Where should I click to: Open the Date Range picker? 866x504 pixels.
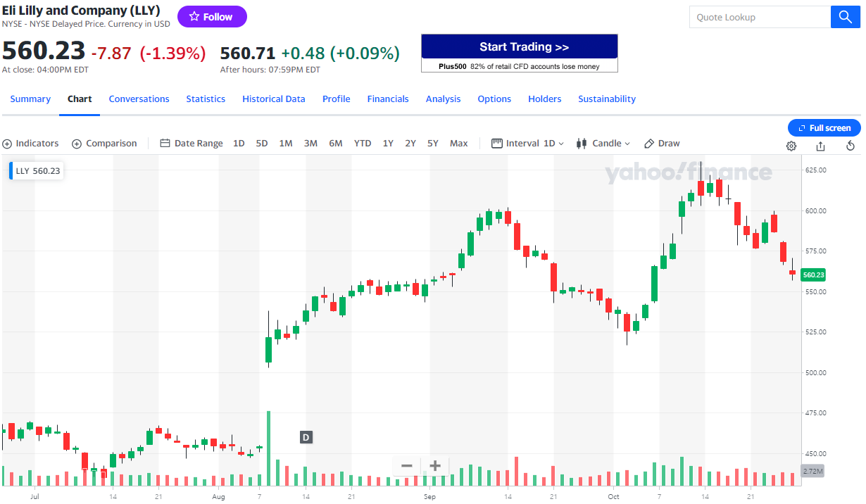[x=192, y=143]
